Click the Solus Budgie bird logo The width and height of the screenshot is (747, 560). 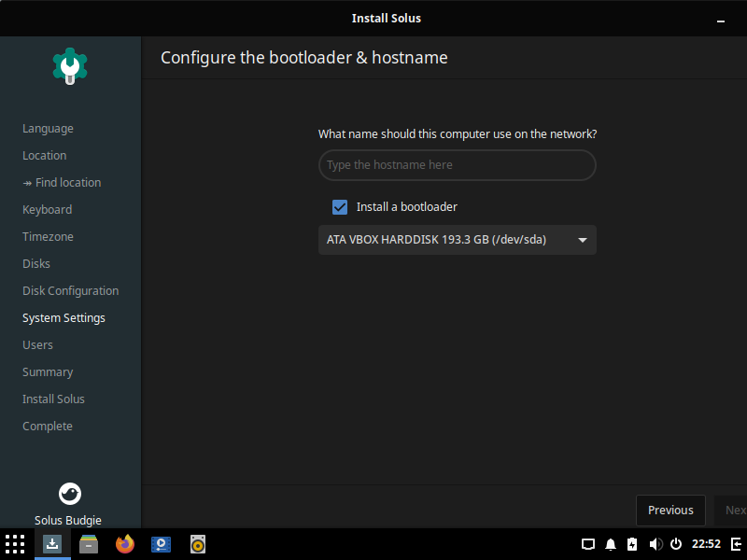pyautogui.click(x=70, y=494)
